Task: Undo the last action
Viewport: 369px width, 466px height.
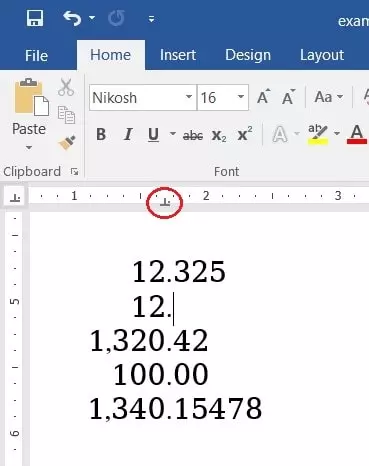Action: click(72, 18)
